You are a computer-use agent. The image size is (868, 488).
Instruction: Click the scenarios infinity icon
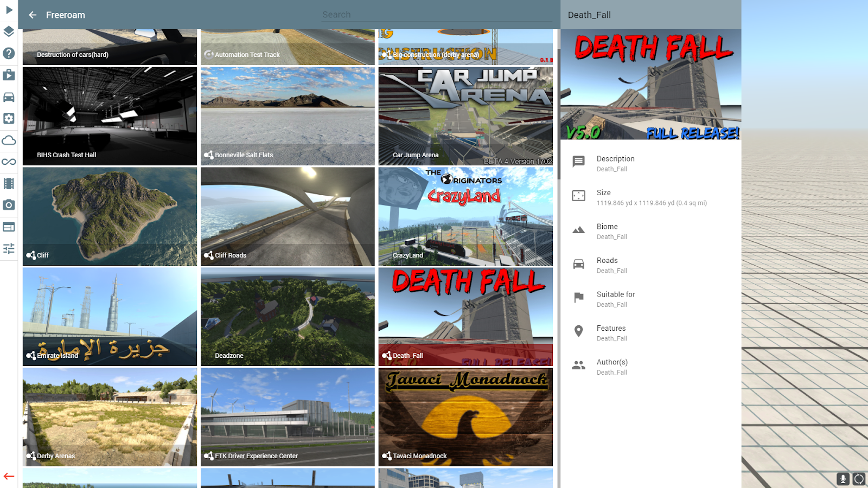8,161
